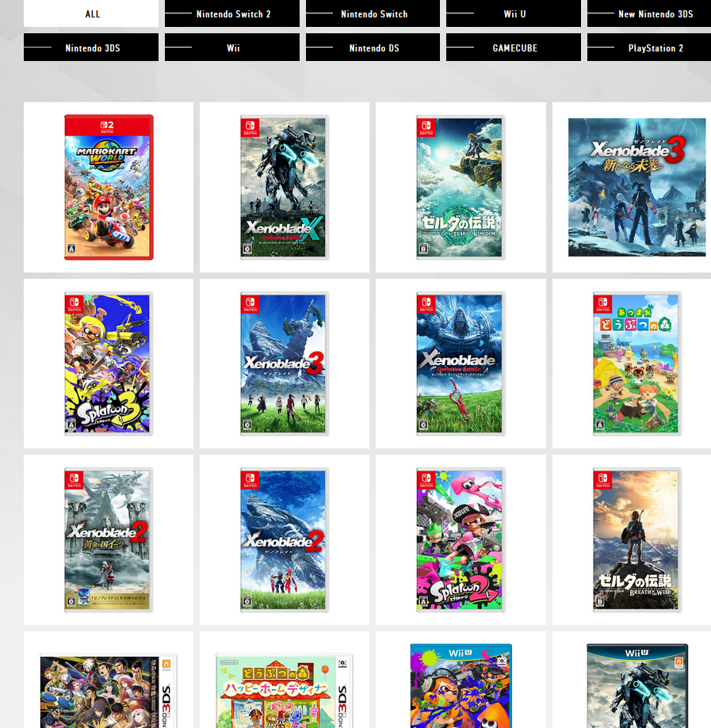This screenshot has height=728, width=711.
Task: Open the Xenoblade 3 Switch cover
Action: click(x=285, y=364)
